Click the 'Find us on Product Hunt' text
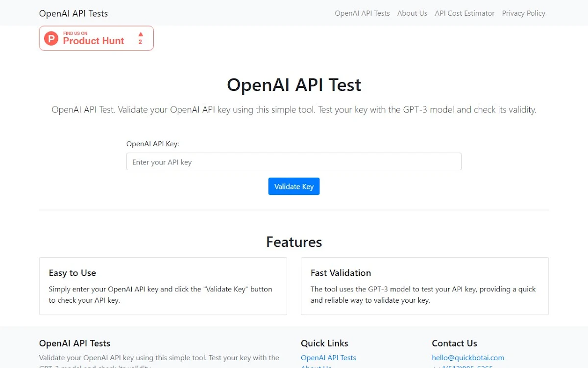 [x=94, y=38]
